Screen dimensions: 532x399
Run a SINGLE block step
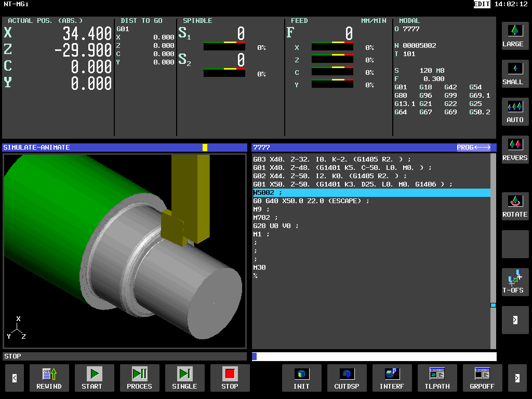click(184, 378)
